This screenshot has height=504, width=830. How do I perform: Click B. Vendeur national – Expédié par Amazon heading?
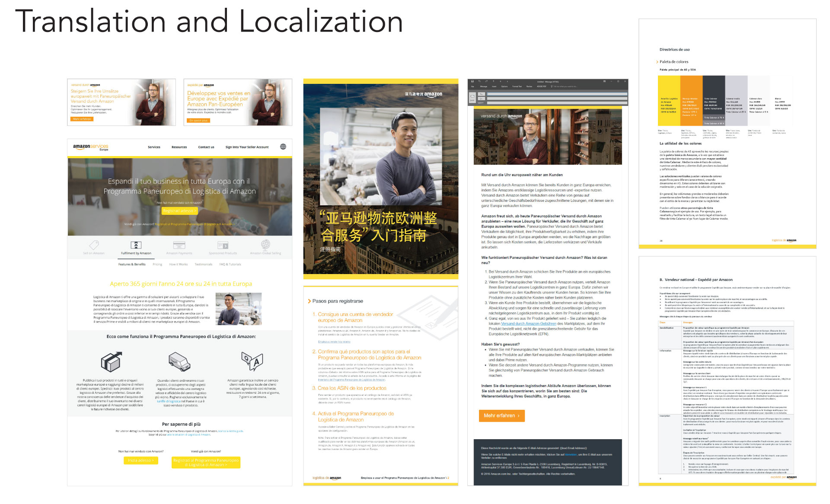click(696, 280)
